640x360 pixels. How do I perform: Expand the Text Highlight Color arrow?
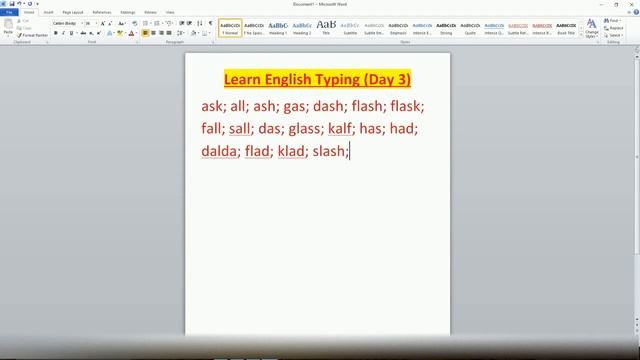click(x=125, y=33)
